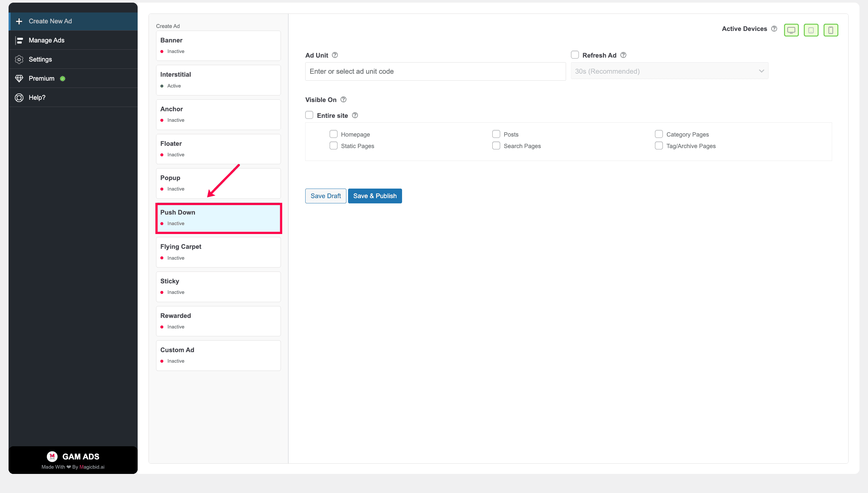
Task: Click the Settings gear icon in sidebar
Action: [19, 59]
